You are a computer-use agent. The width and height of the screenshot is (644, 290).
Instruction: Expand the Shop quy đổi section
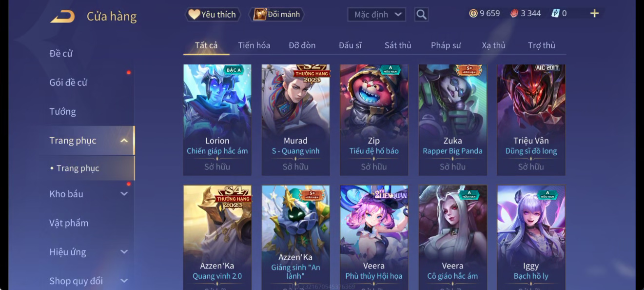pos(124,281)
